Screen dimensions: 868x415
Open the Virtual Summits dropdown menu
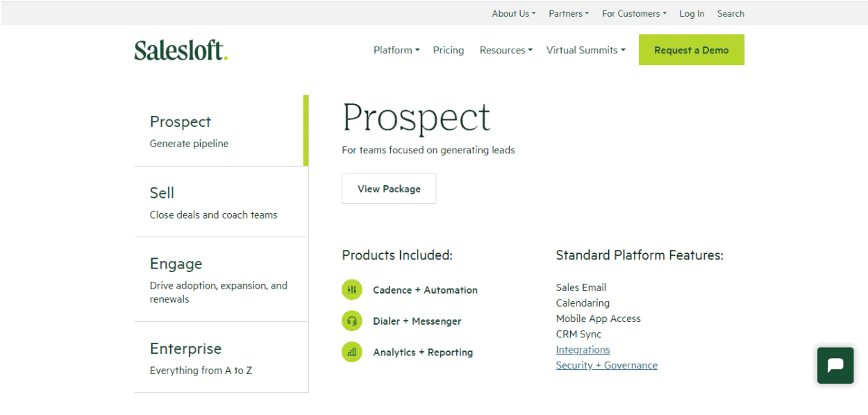click(585, 50)
